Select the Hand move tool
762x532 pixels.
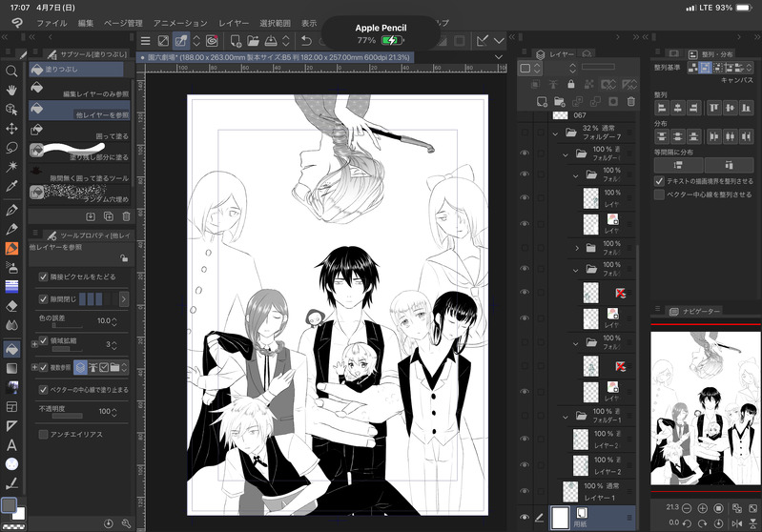11,90
